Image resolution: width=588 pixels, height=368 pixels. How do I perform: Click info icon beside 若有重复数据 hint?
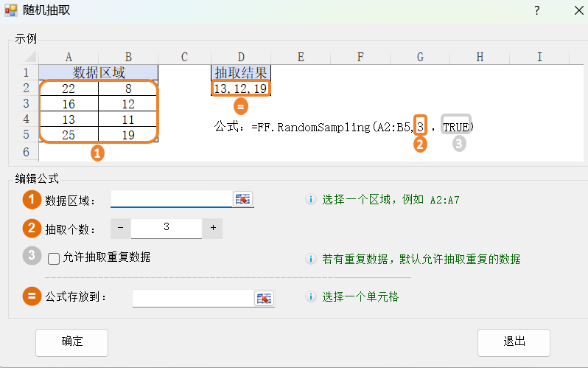(311, 259)
